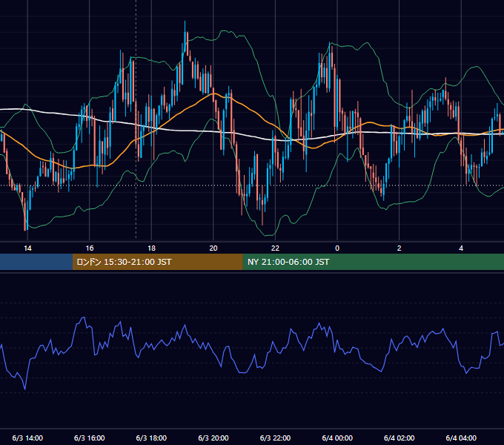
Task: Click the '22' hour label on price chart axis
Action: pyautogui.click(x=275, y=248)
